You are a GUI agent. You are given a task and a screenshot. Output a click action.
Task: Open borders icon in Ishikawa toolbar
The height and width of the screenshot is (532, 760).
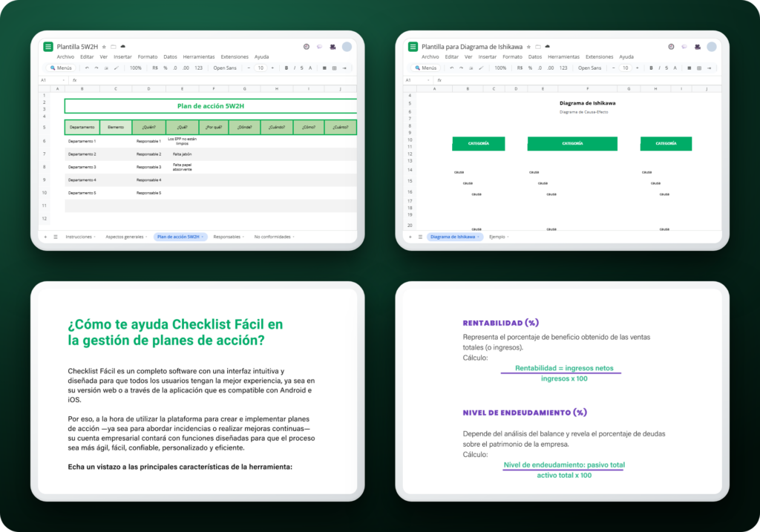(699, 68)
